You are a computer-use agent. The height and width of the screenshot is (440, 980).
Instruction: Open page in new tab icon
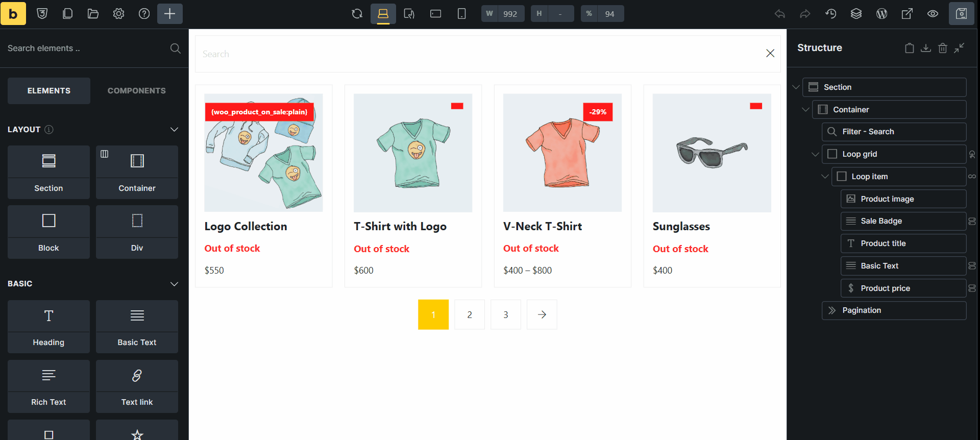click(908, 14)
